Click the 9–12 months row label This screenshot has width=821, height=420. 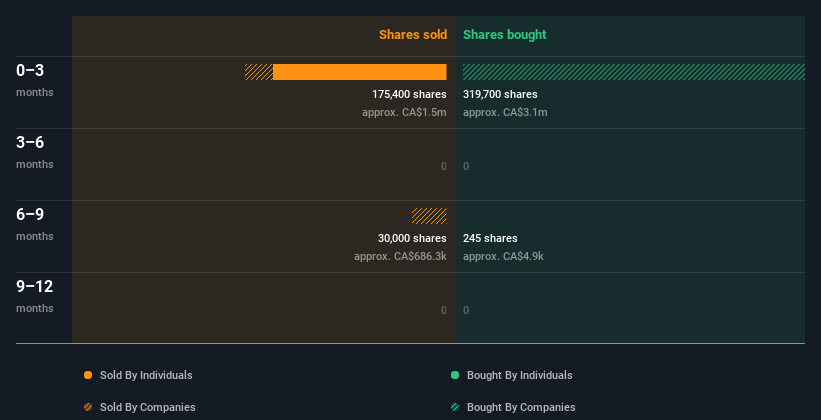coord(35,296)
